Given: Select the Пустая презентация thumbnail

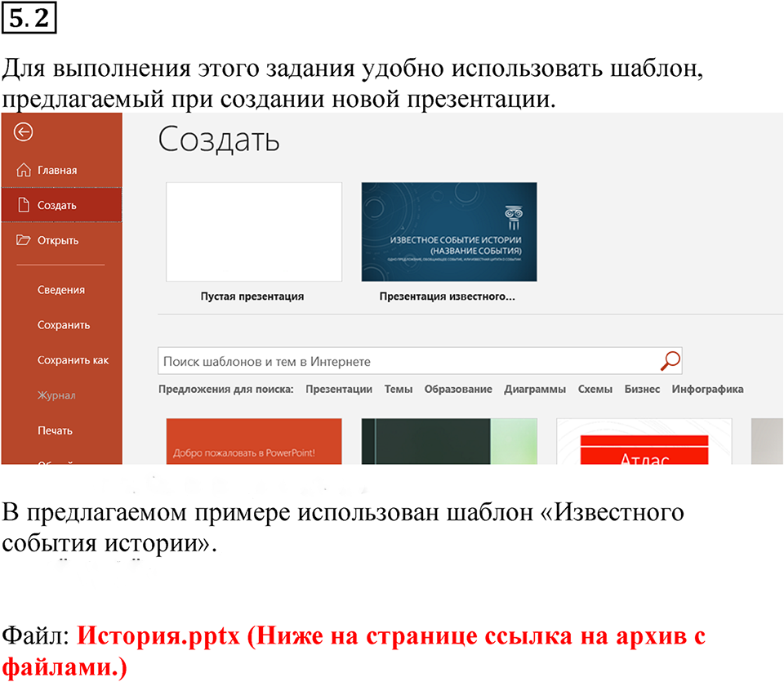Looking at the screenshot, I should tap(253, 232).
